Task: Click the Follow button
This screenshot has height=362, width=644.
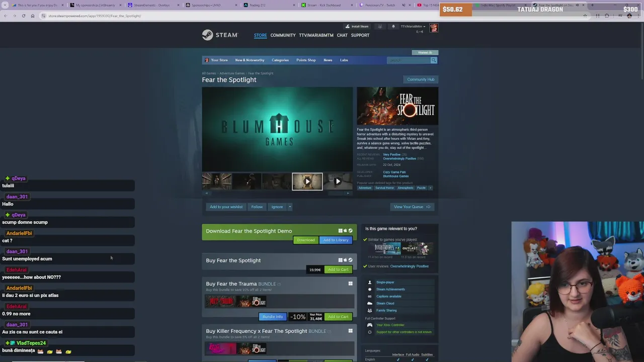Action: click(x=257, y=207)
